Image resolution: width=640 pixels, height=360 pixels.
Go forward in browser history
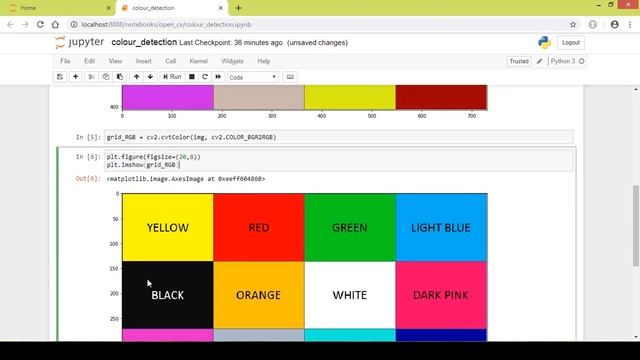[25, 24]
